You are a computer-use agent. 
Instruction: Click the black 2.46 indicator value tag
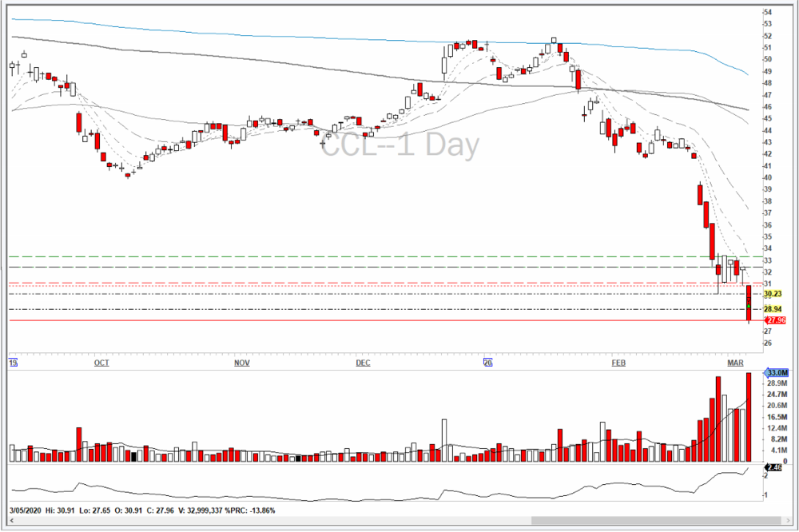773,467
